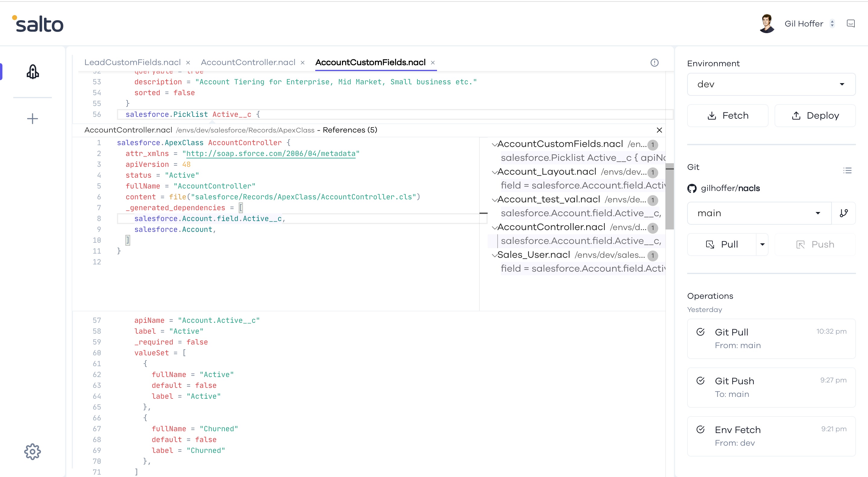
Task: Open settings gear in sidebar
Action: [x=32, y=451]
